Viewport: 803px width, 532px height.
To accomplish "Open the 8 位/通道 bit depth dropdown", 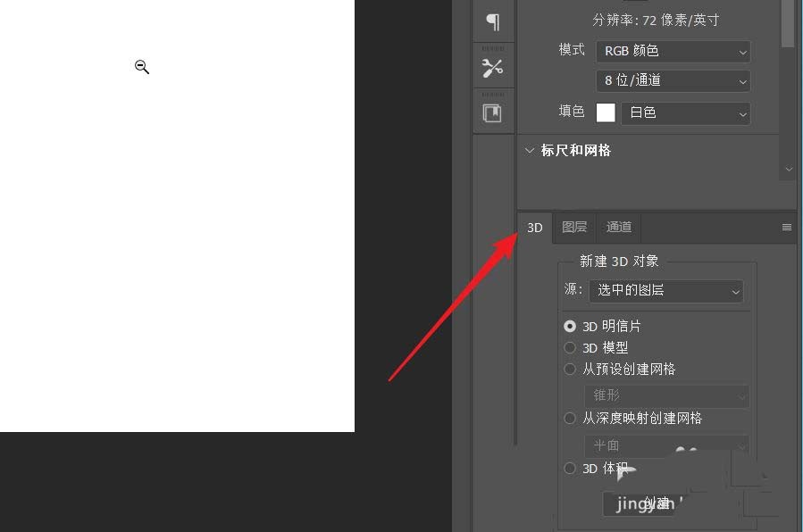I will point(673,81).
